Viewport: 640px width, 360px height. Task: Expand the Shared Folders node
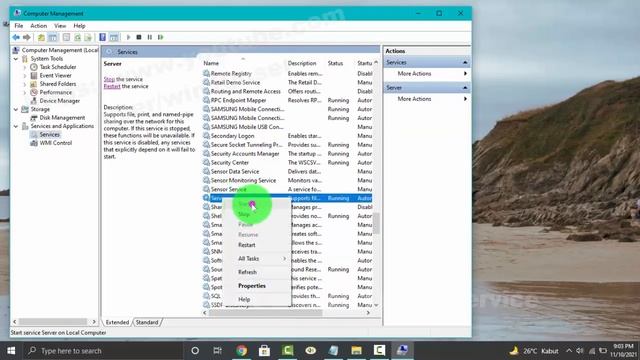(x=25, y=84)
